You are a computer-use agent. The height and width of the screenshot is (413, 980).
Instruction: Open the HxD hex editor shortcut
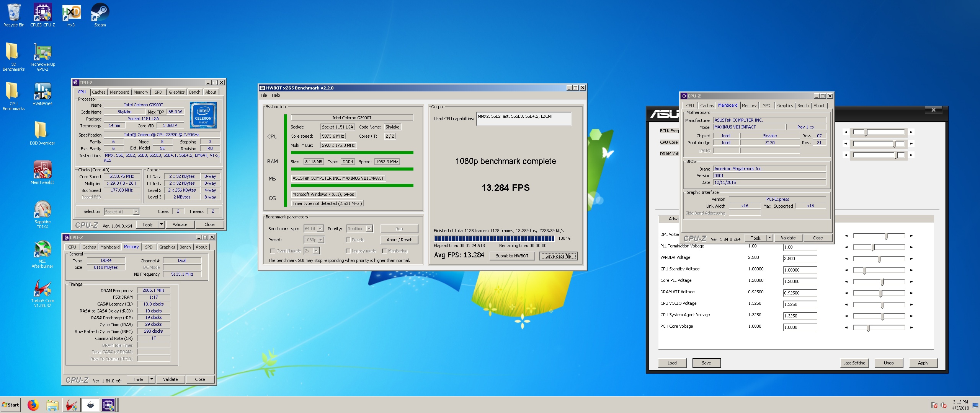[71, 15]
